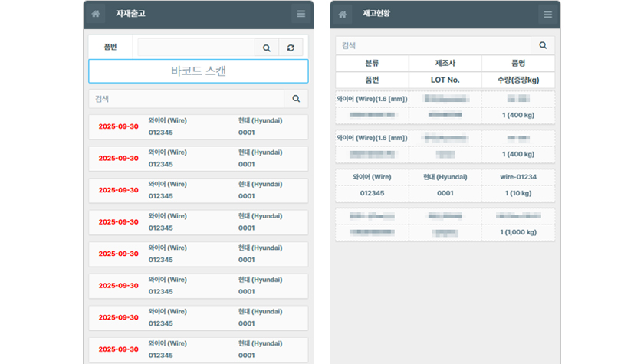Select the 와이어 (Wire) cell in 재고현황 third row

[x=372, y=177]
